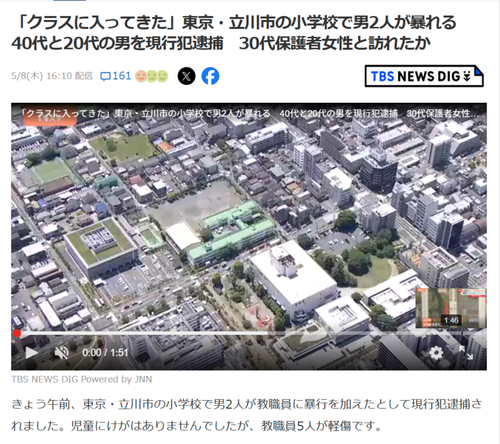This screenshot has width=500, height=444.
Task: Share the article on Facebook
Action: pos(210,76)
